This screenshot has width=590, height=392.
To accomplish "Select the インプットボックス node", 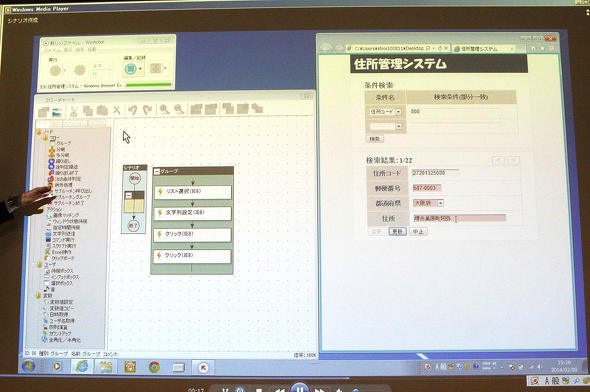I will (x=62, y=277).
